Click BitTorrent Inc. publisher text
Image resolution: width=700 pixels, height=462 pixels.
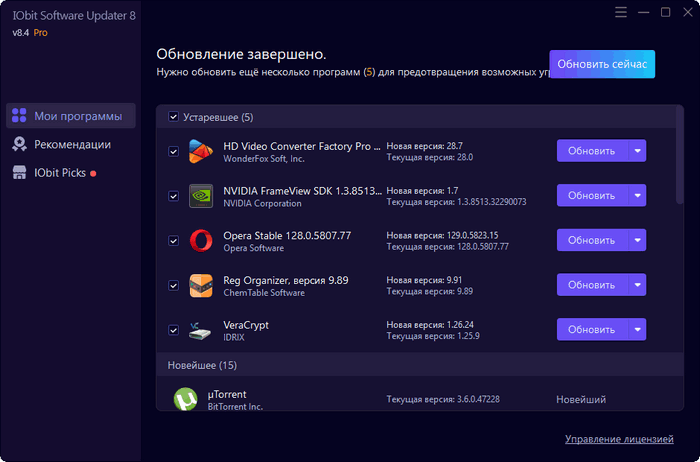235,407
